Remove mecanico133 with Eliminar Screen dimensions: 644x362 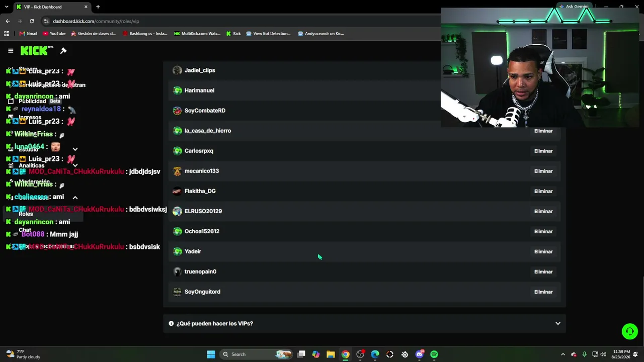pos(543,171)
